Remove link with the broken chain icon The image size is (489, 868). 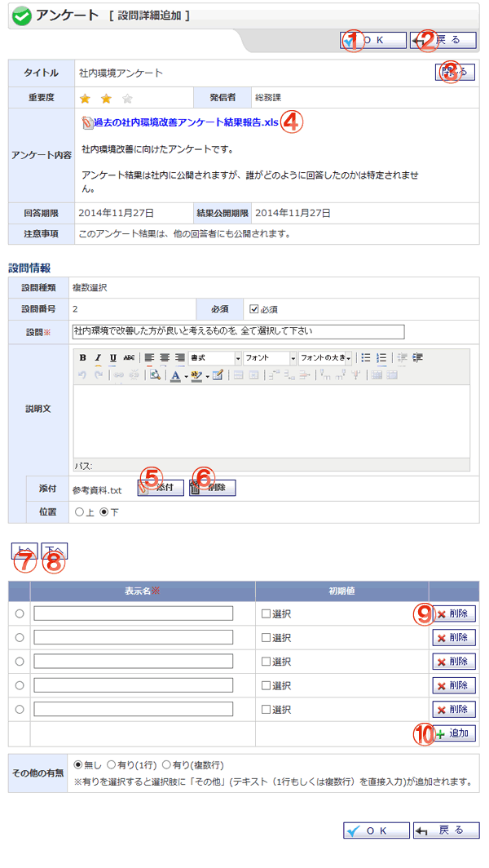[134, 374]
